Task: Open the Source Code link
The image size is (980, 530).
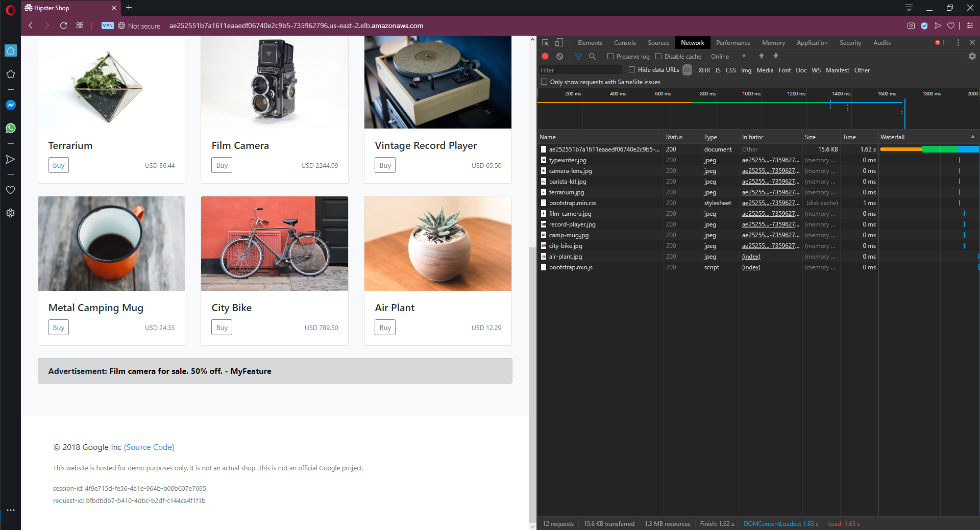Action: [x=149, y=447]
